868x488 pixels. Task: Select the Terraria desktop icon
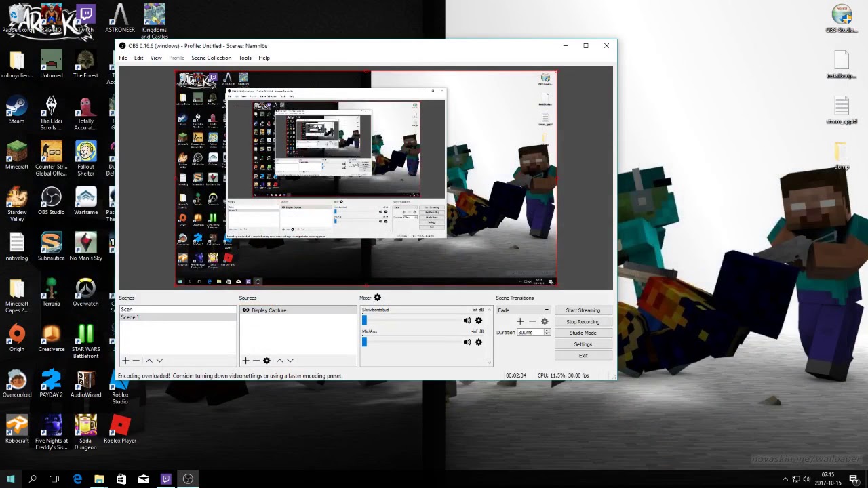pos(51,293)
